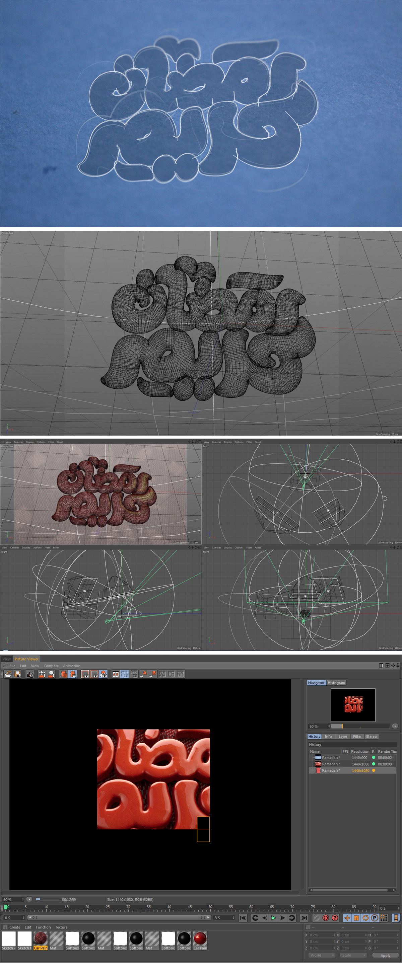Toggle the Position keyframe cross icon
The height and width of the screenshot is (980, 402).
[x=347, y=918]
